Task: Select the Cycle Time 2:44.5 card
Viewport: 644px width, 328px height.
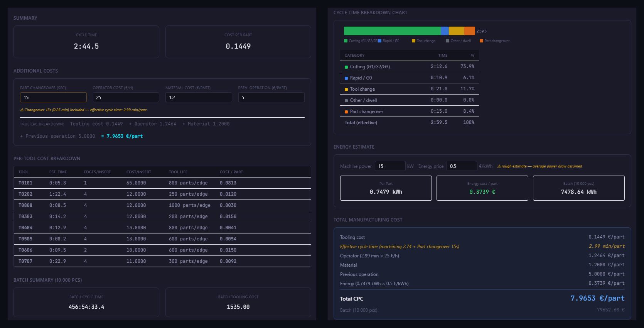Action: 86,42
